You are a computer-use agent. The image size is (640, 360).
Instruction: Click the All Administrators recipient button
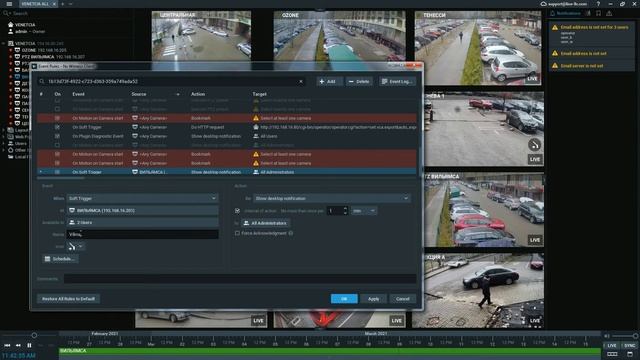tap(265, 223)
